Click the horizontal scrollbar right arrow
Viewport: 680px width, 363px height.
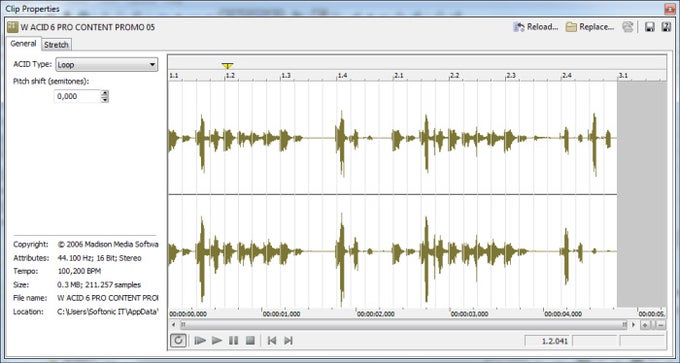[634, 324]
